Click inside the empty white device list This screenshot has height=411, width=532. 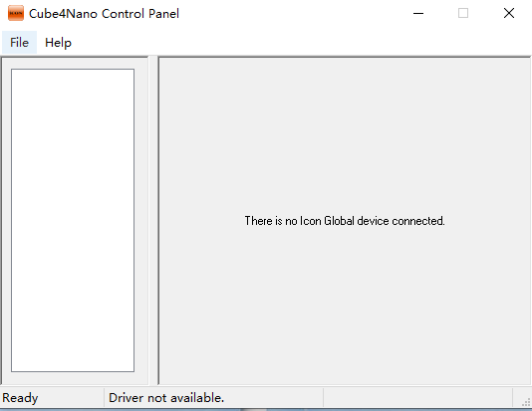pyautogui.click(x=73, y=220)
